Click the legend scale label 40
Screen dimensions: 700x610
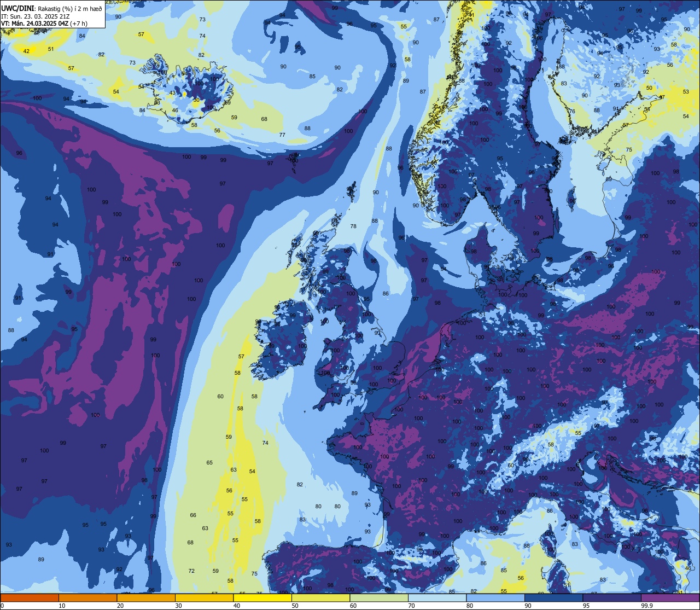click(237, 606)
